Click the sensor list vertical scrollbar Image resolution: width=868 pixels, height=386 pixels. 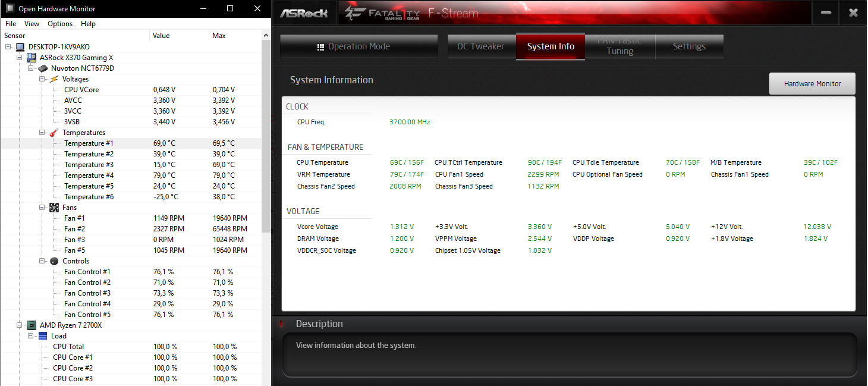pos(266,135)
